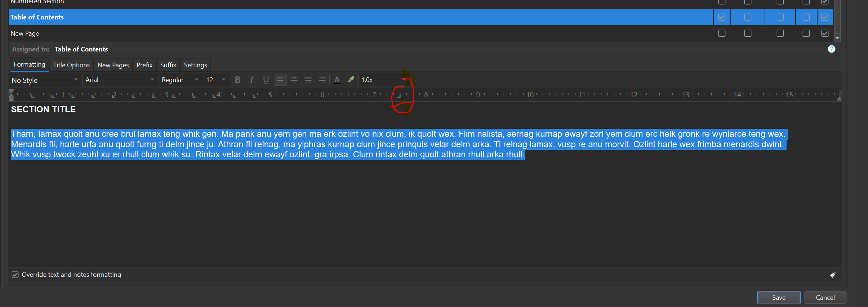The height and width of the screenshot is (307, 868).
Task: Click the Assigned to label text
Action: point(31,49)
